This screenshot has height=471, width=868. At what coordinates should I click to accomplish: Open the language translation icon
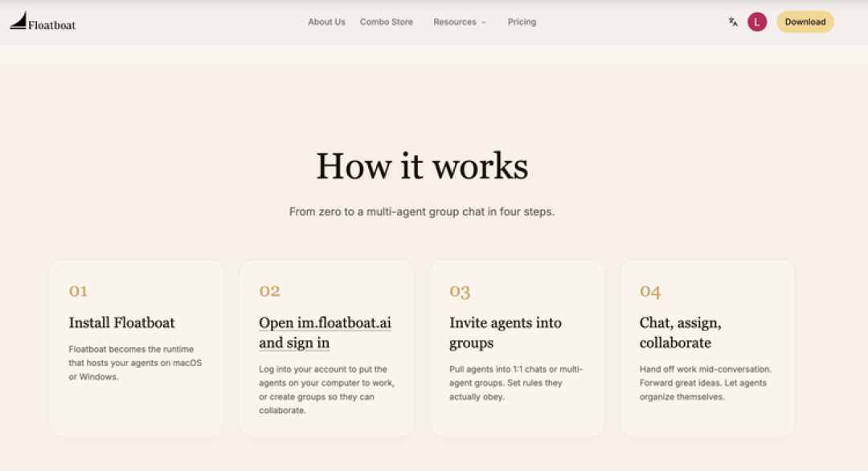tap(733, 23)
